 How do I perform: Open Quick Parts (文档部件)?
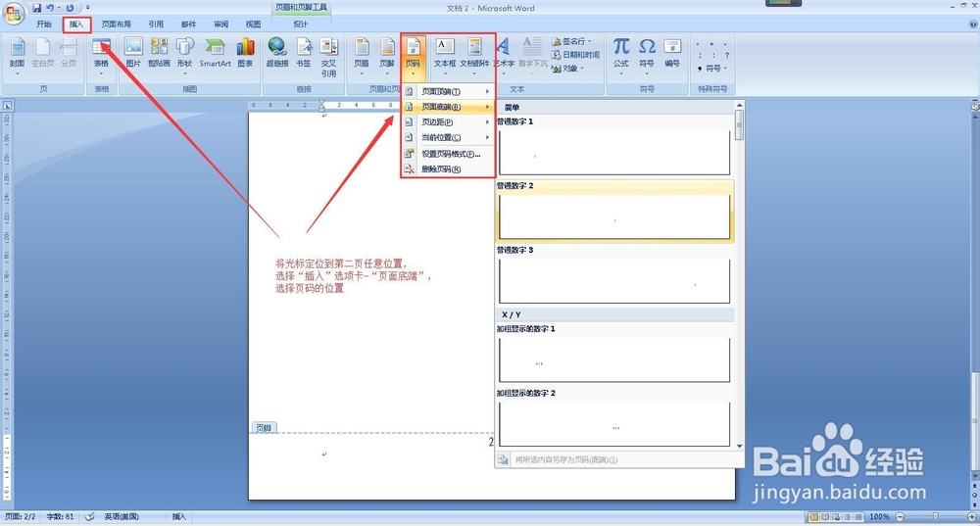click(x=474, y=56)
